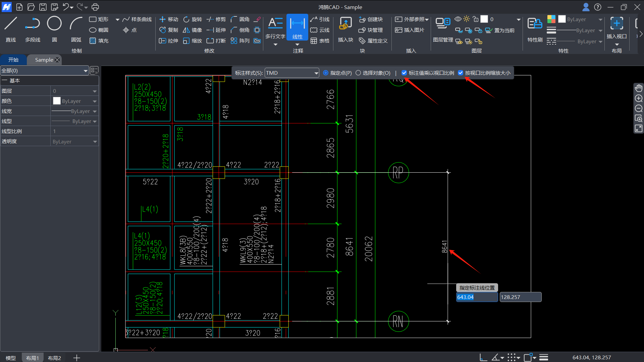Screen dimensions: 644x362
Task: Switch to the 布局2 tab
Action: click(x=54, y=358)
